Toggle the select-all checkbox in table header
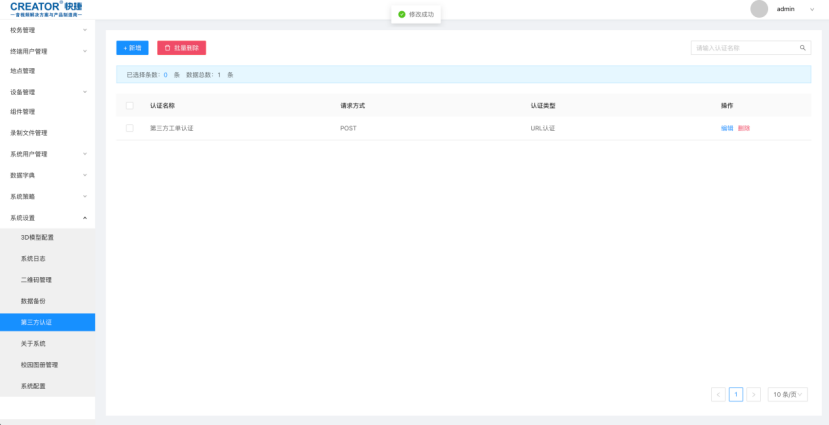The height and width of the screenshot is (425, 829). point(129,105)
